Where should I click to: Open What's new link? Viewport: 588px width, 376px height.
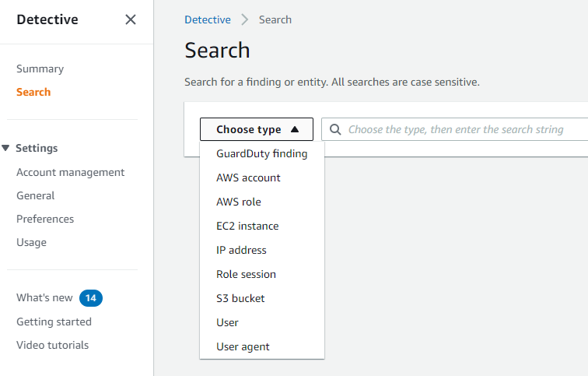[x=44, y=298]
